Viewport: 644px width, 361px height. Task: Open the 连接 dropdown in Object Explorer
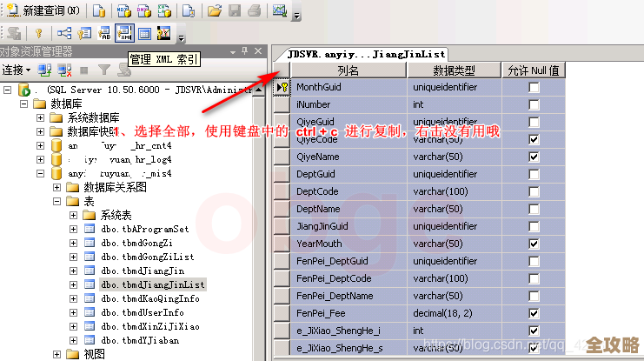[x=17, y=70]
